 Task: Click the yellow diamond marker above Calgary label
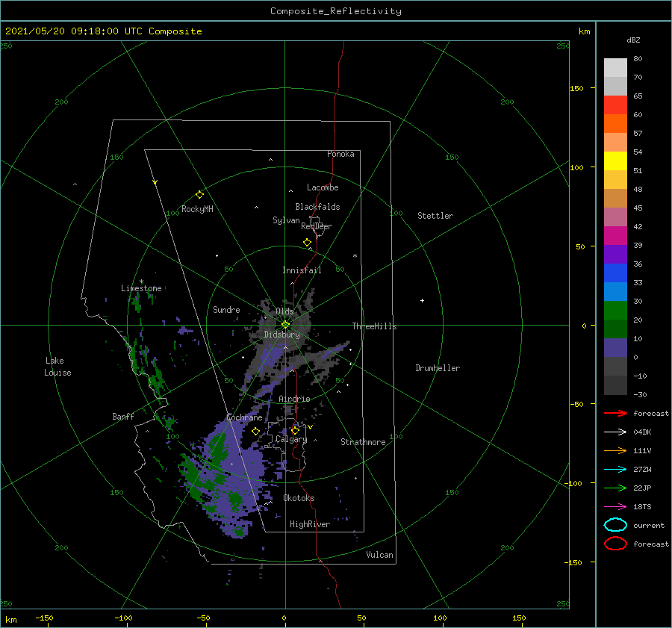point(295,430)
